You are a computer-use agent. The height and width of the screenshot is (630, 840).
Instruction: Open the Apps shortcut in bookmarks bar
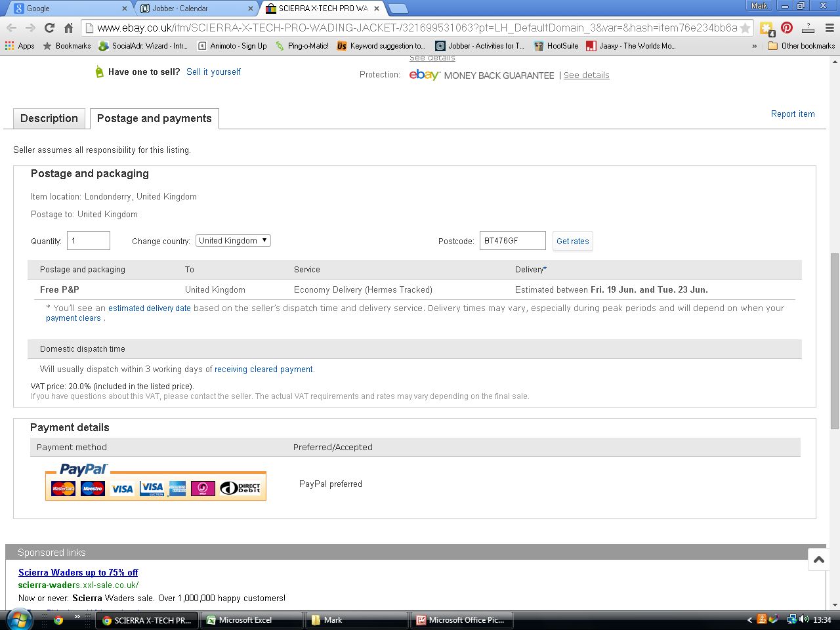20,46
